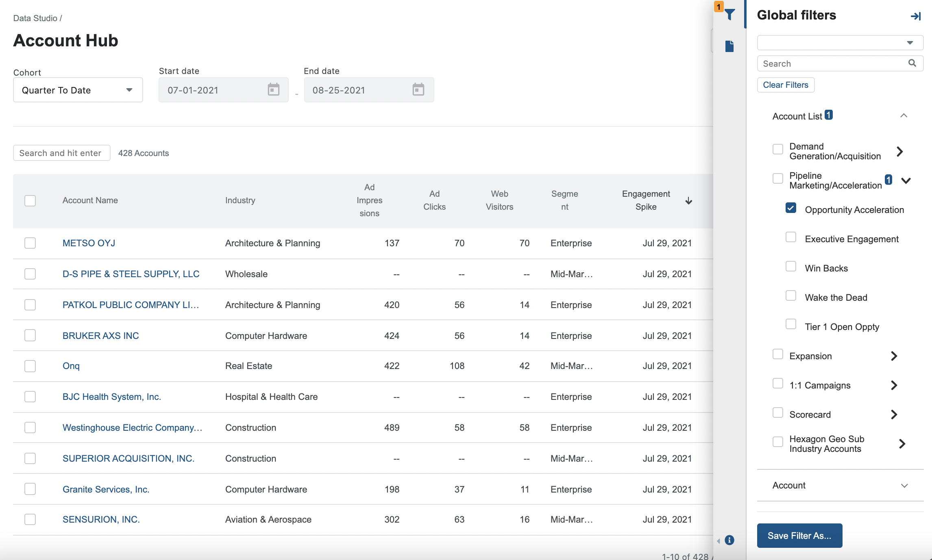Check Pipeline Marketing/Acceleration checkbox
Image resolution: width=932 pixels, height=560 pixels.
point(778,178)
